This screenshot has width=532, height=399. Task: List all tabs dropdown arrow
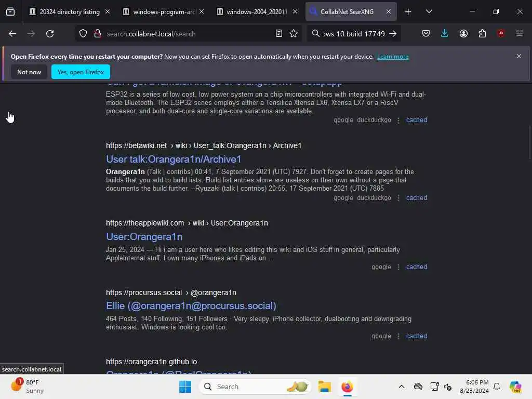(429, 11)
